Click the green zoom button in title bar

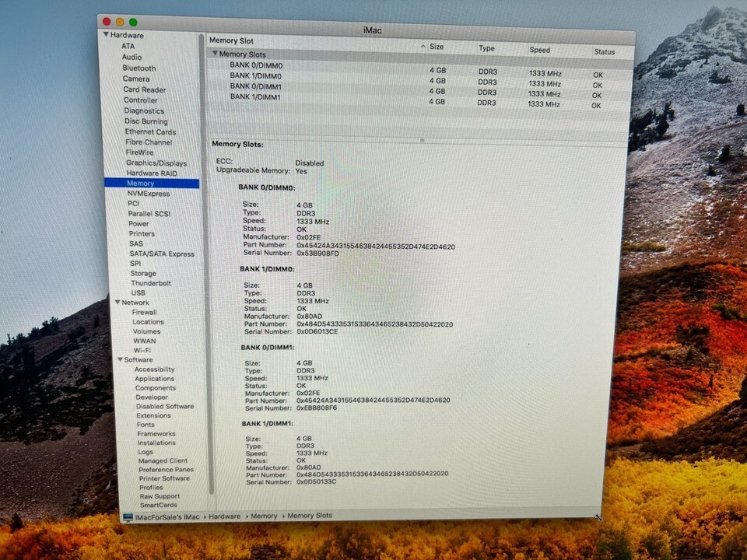pos(133,23)
